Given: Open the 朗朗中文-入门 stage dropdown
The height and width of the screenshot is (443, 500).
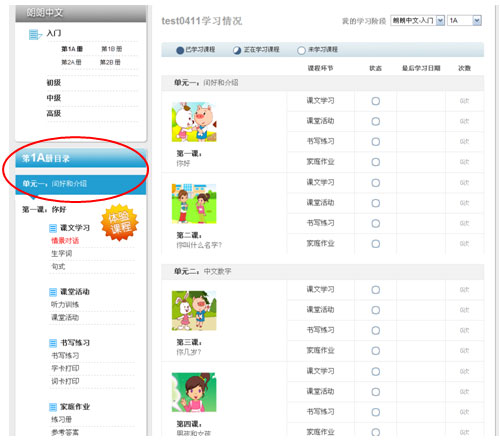Looking at the screenshot, I should 417,21.
